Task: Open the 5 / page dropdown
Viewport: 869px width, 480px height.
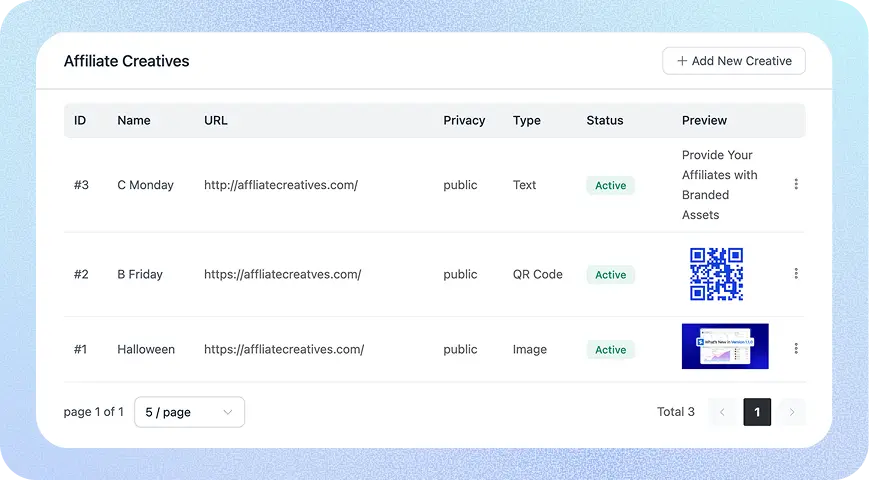Action: pos(189,412)
